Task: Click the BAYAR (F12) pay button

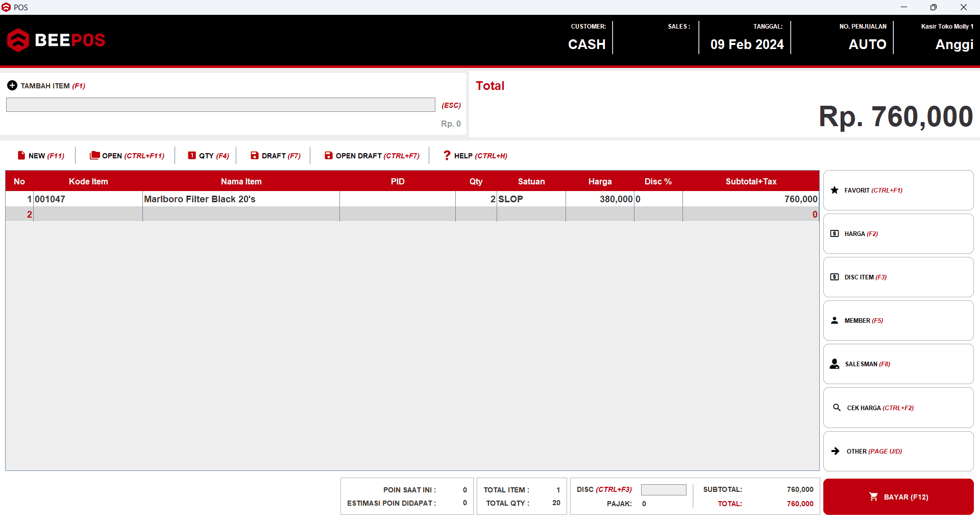Action: point(898,496)
